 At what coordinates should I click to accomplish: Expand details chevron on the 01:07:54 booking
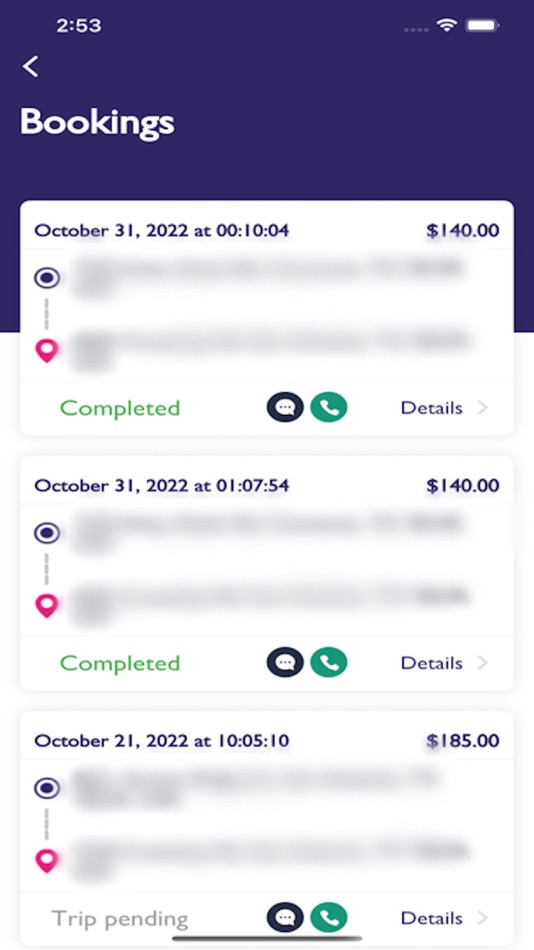click(482, 663)
